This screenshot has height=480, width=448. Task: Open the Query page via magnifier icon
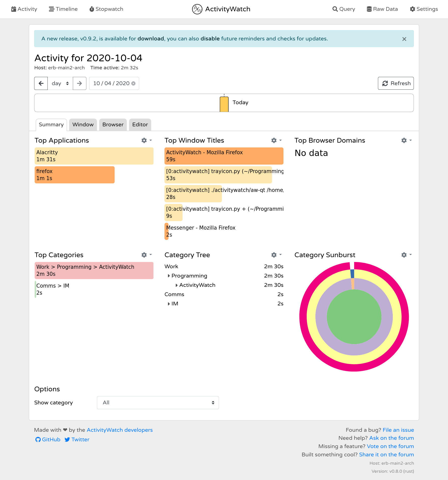click(x=335, y=9)
